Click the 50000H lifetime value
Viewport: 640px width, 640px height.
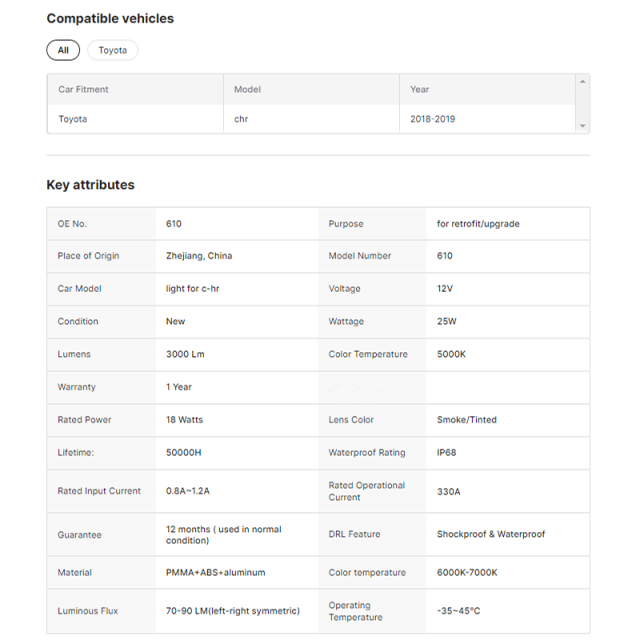coord(183,452)
